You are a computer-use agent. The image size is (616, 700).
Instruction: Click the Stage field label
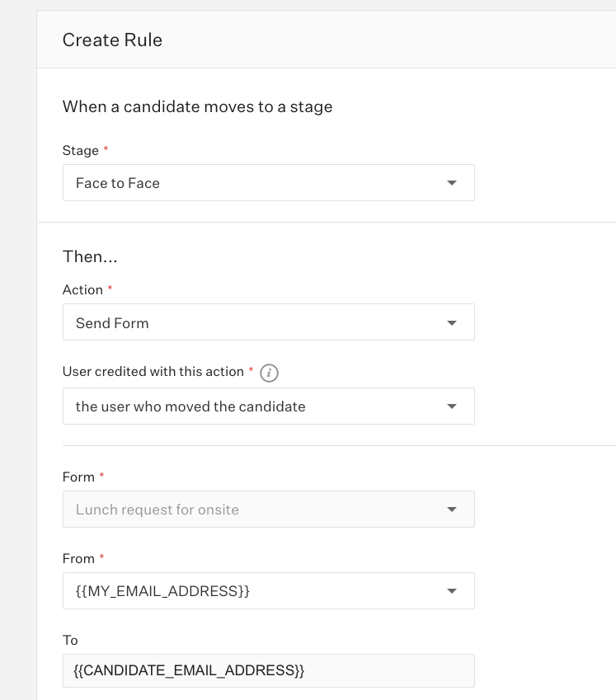[x=80, y=150]
